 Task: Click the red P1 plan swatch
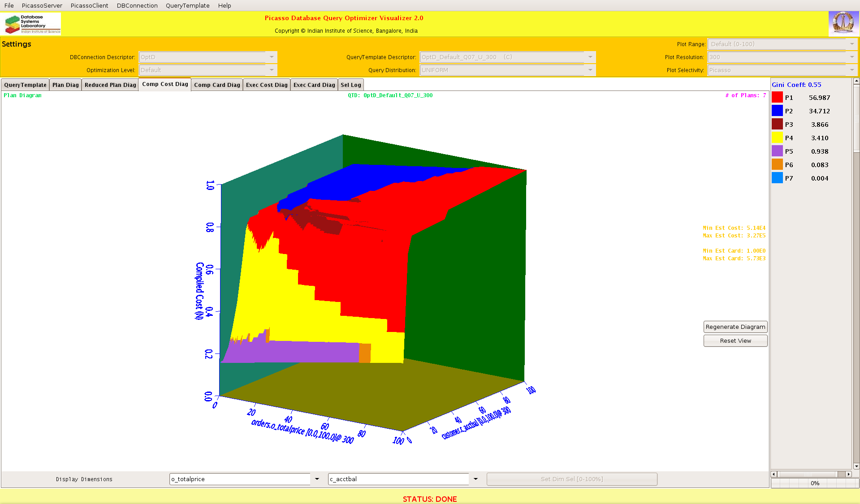(777, 98)
